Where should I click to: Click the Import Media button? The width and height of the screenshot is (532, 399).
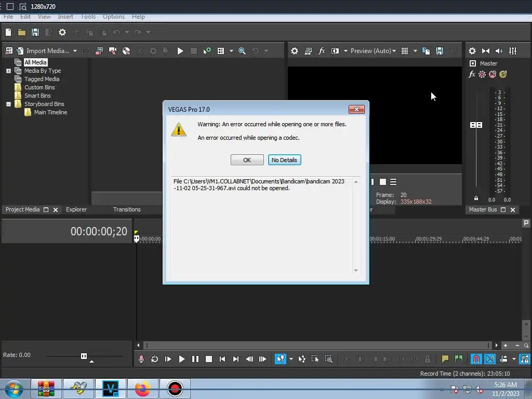[x=43, y=51]
